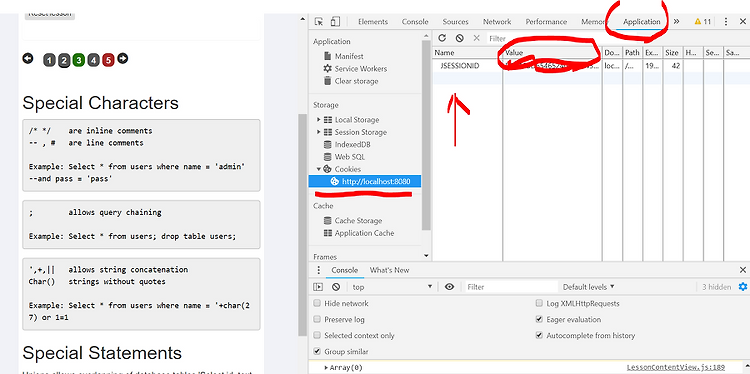Open lesson page 4

tap(94, 60)
